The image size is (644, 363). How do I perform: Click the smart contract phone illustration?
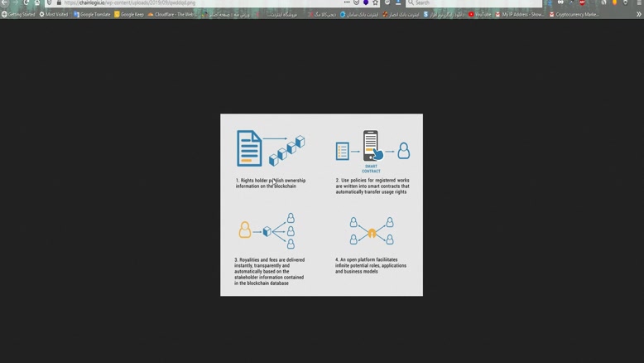pos(371,147)
